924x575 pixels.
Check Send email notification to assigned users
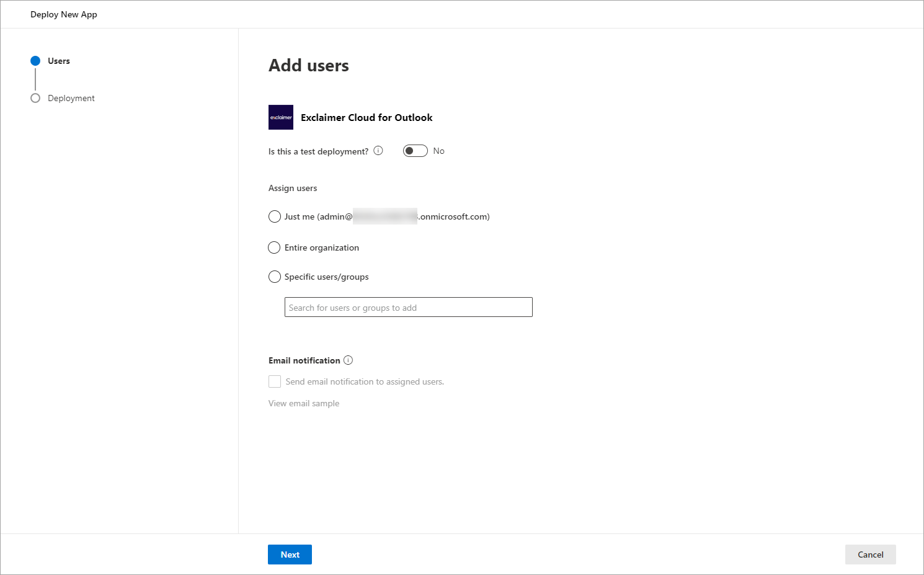click(x=275, y=381)
